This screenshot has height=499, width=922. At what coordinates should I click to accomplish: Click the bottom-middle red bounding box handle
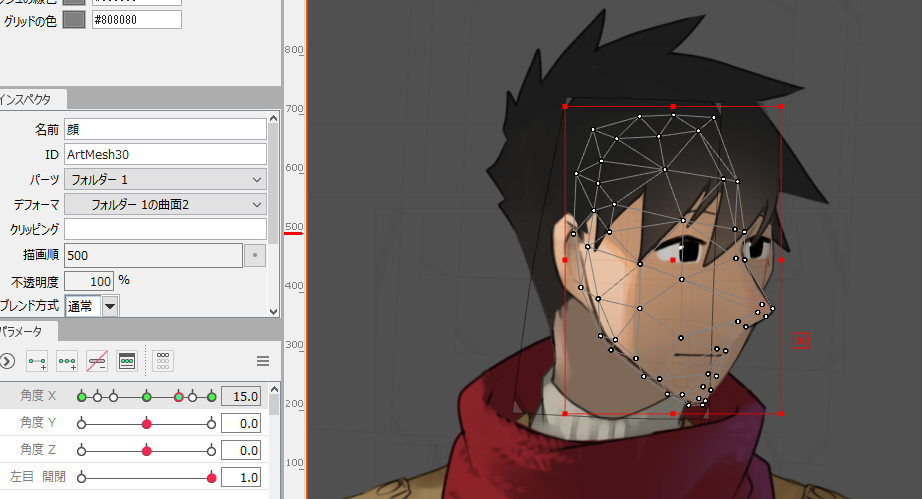click(673, 414)
